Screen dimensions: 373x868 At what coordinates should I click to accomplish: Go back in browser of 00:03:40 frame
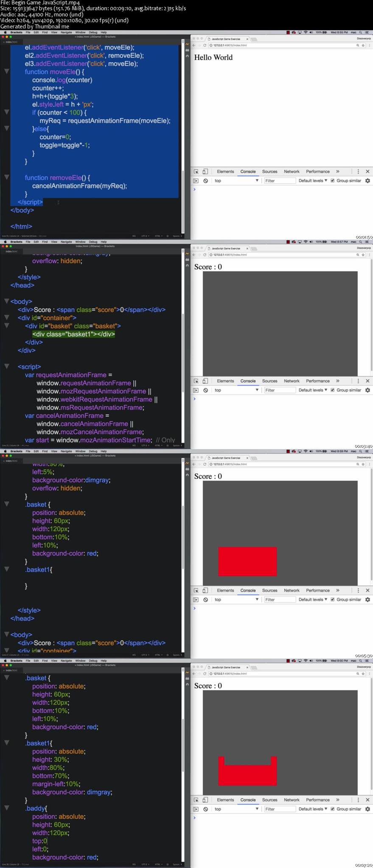coord(194,255)
